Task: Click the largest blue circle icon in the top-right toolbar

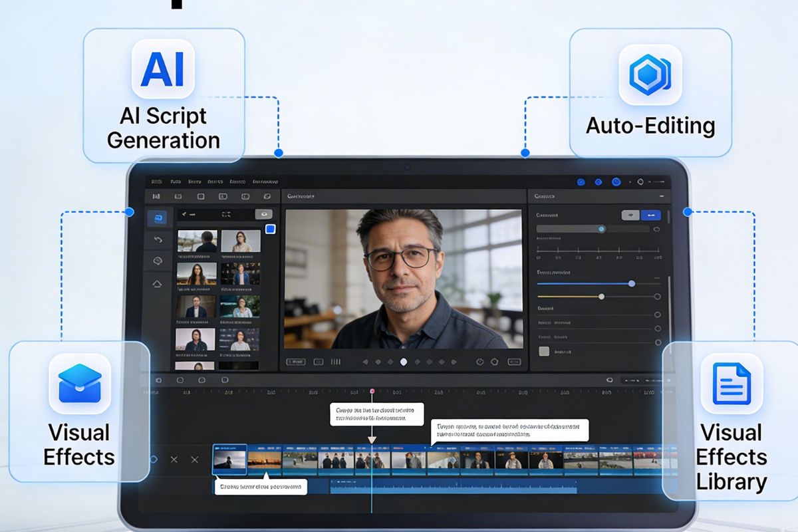Action: pyautogui.click(x=616, y=182)
